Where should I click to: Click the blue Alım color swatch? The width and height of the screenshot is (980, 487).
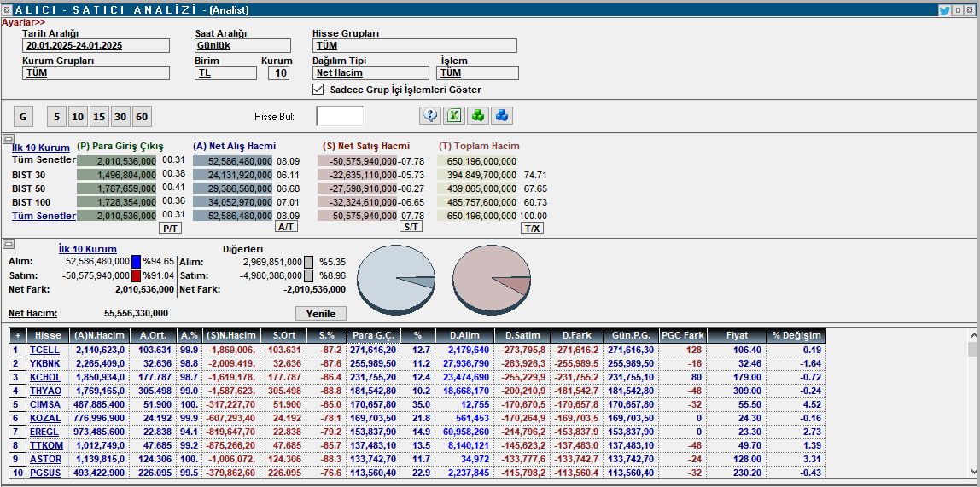(137, 262)
